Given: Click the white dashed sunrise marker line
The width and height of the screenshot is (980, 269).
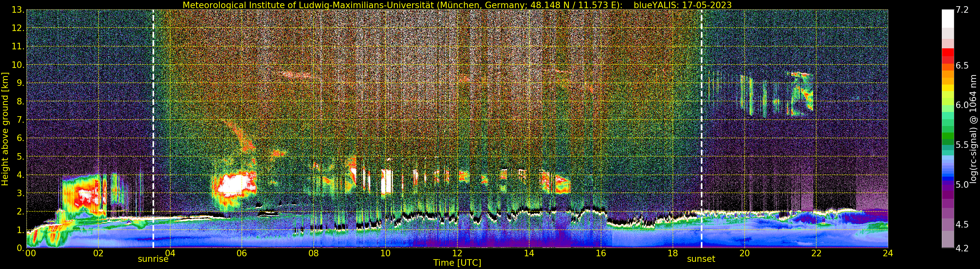Looking at the screenshot, I should point(153,129).
